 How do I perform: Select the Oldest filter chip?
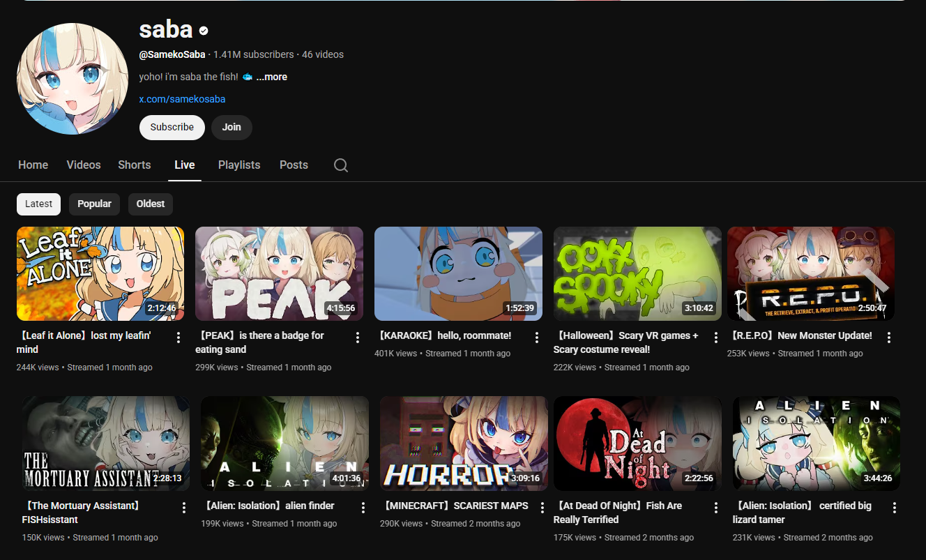click(x=151, y=204)
